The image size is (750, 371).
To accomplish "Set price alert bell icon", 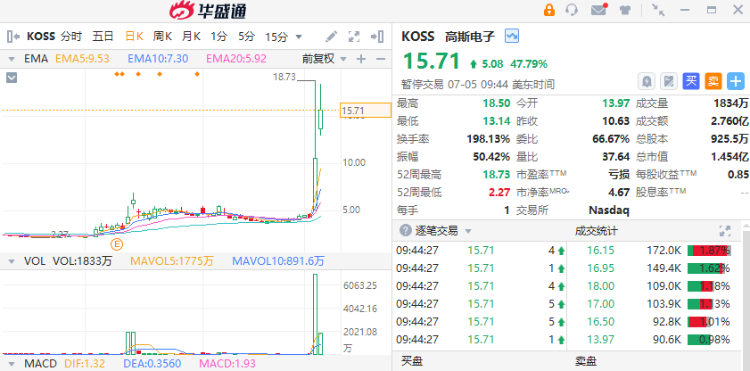I will [647, 81].
